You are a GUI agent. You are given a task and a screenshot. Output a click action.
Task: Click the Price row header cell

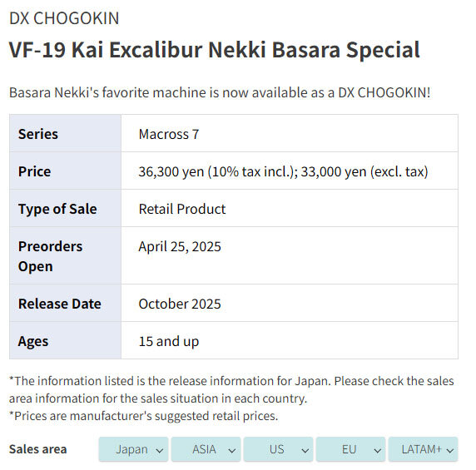click(x=65, y=171)
